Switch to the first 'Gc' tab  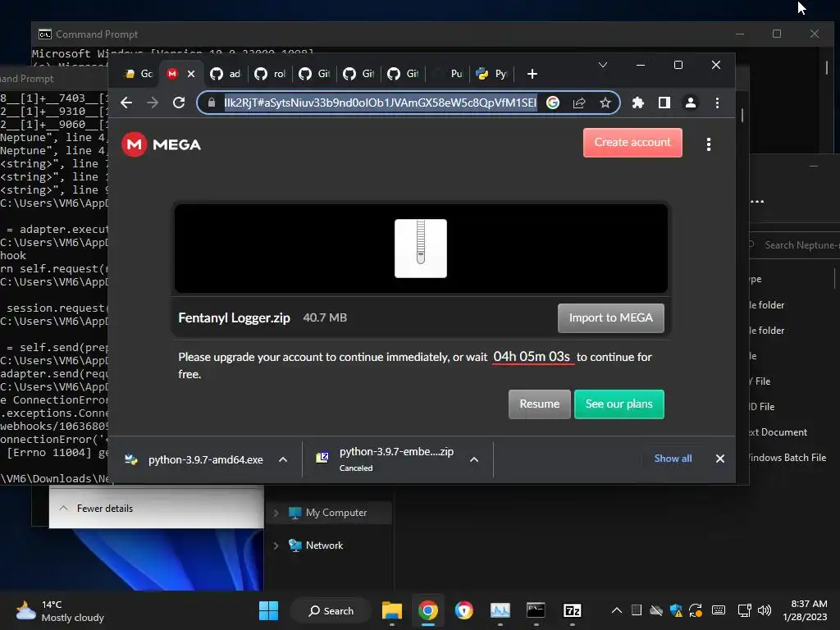(x=138, y=74)
